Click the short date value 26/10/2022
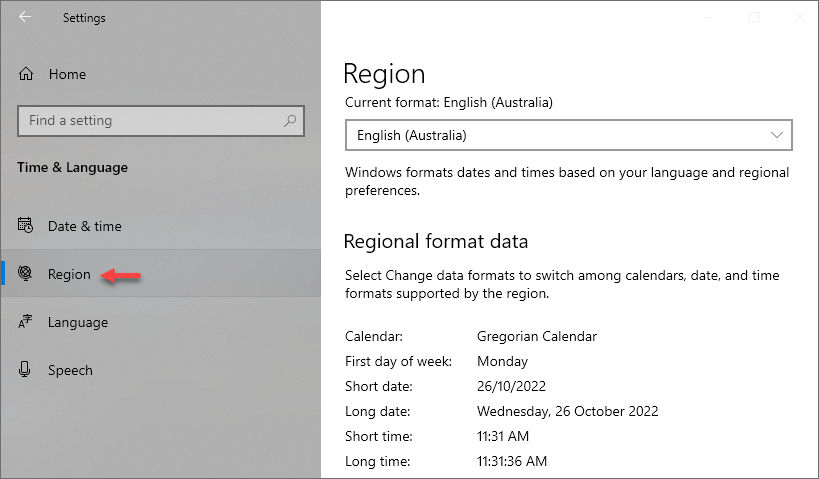Image resolution: width=819 pixels, height=479 pixels. click(x=511, y=386)
